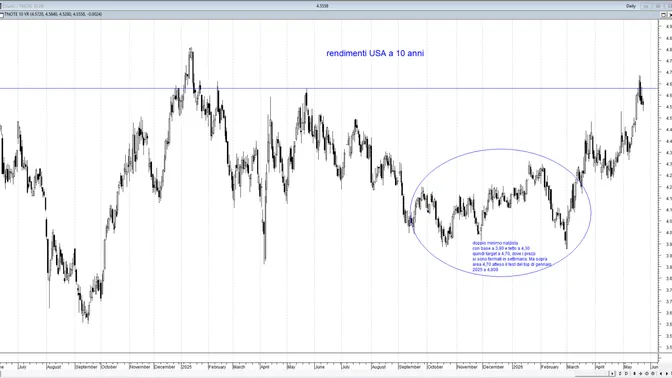Click the chart window maximize button

point(658,6)
